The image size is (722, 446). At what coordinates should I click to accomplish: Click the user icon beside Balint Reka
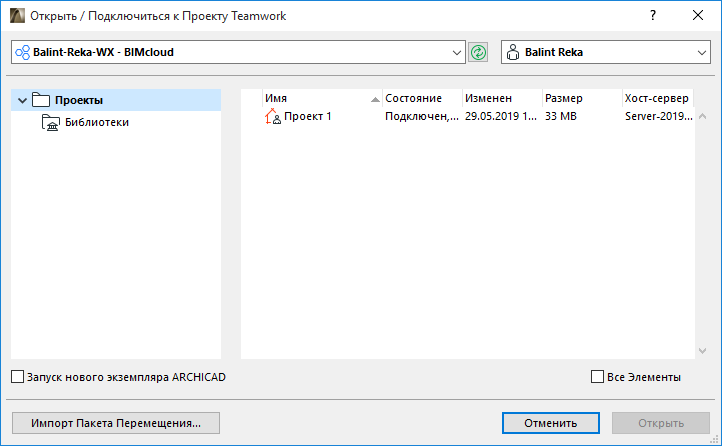pos(512,52)
